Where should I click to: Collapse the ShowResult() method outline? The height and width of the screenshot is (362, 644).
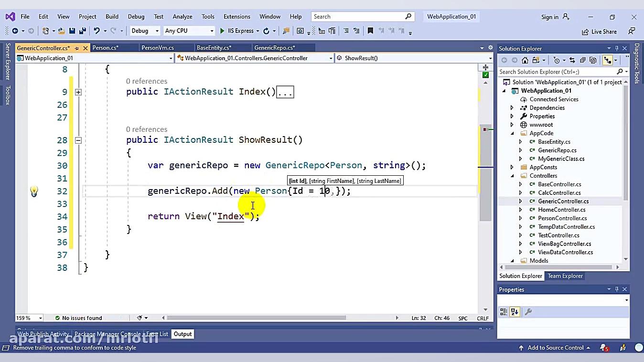78,140
